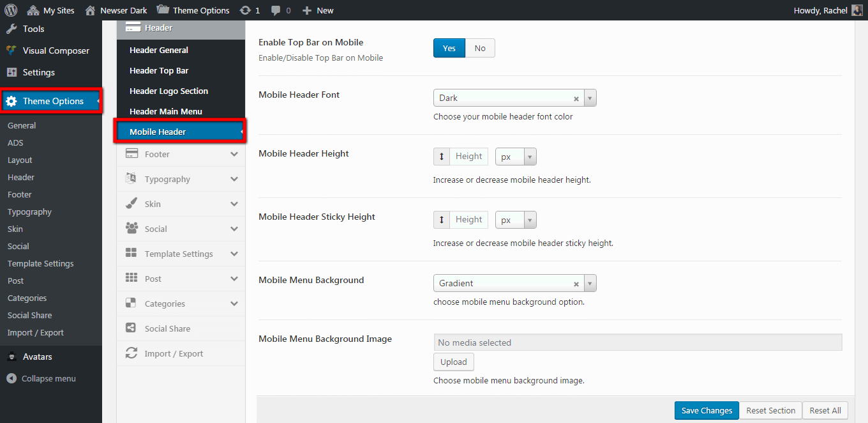Click the Avatars menu icon
The height and width of the screenshot is (423, 868).
point(11,357)
